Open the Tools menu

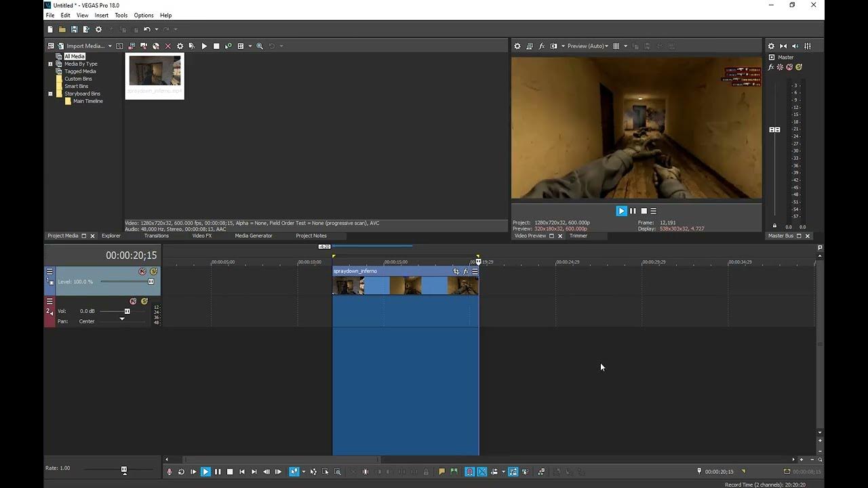point(121,15)
